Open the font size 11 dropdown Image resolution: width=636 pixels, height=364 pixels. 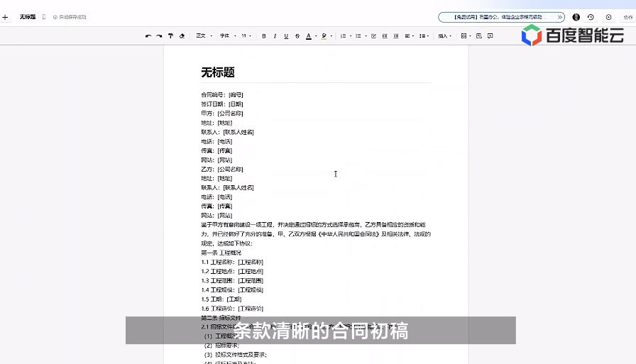tap(246, 36)
